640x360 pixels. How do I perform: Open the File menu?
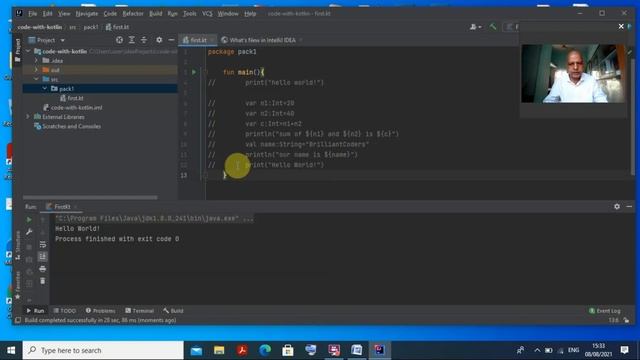tap(33, 13)
